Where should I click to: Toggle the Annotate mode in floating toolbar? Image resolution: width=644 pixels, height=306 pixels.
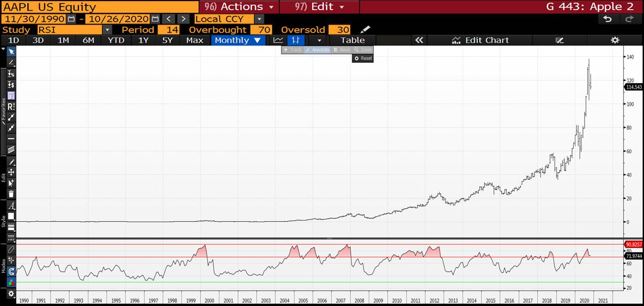pyautogui.click(x=317, y=50)
